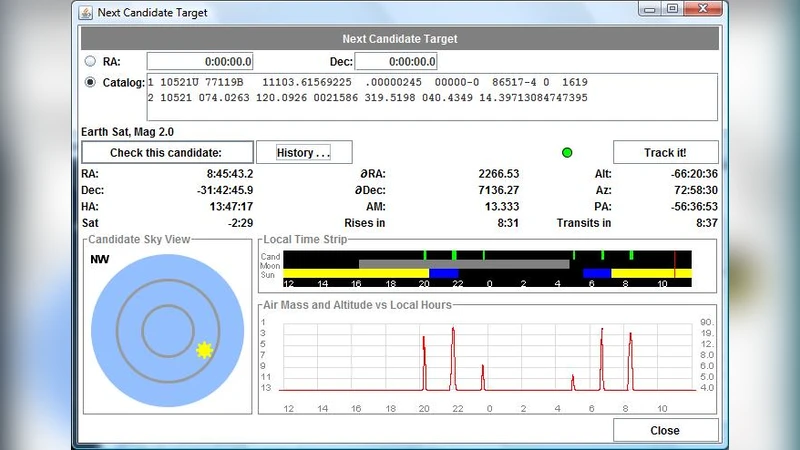Click the RA coordinate input field
Image resolution: width=800 pixels, height=450 pixels.
point(202,62)
